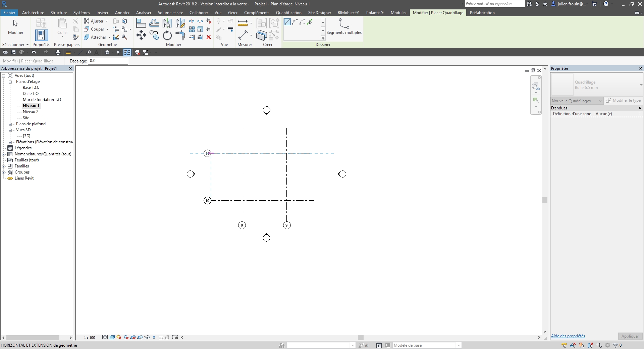Select the Move tool in Modifier panel
The image size is (644, 349).
coord(141,35)
